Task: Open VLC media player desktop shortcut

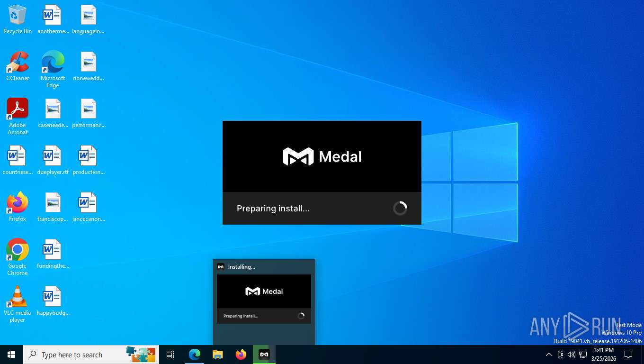Action: pos(18,304)
